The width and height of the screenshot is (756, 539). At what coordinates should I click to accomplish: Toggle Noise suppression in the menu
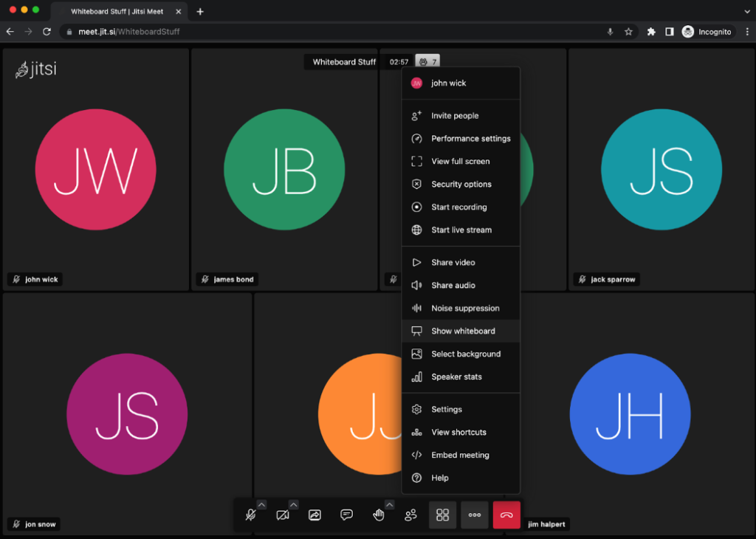click(465, 308)
